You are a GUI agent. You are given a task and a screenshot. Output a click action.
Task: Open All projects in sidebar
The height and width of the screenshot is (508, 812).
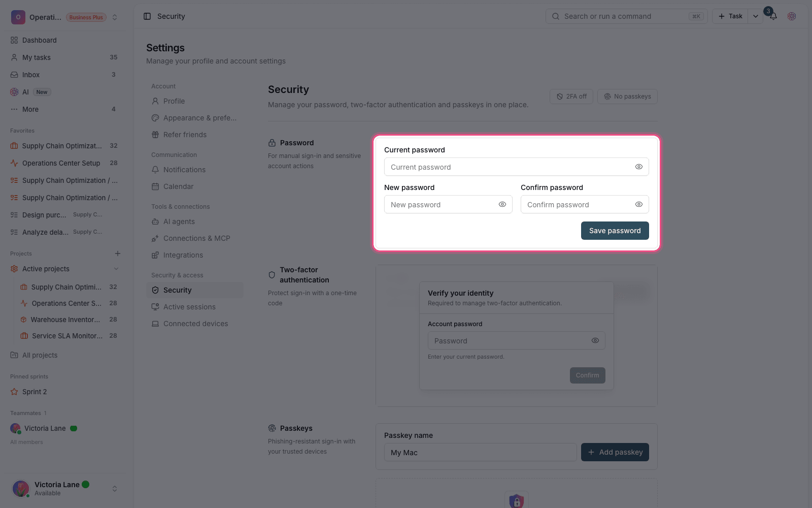[x=64, y=355]
